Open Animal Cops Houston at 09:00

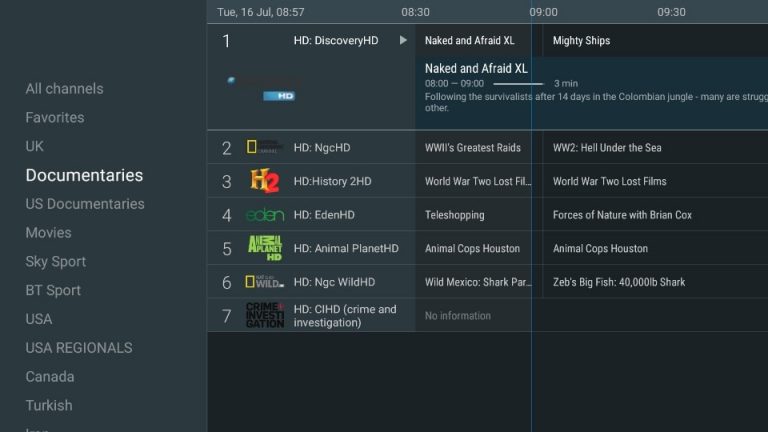click(x=600, y=248)
